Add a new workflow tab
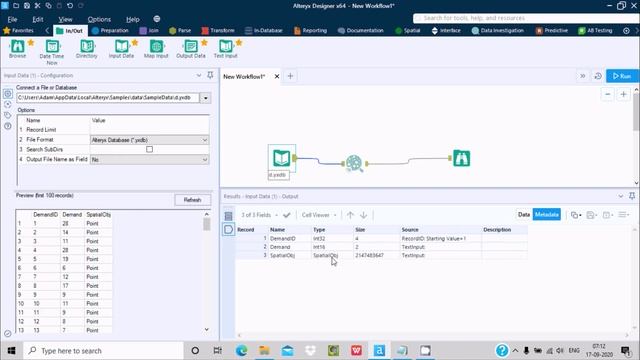The width and height of the screenshot is (640, 360). coord(290,76)
